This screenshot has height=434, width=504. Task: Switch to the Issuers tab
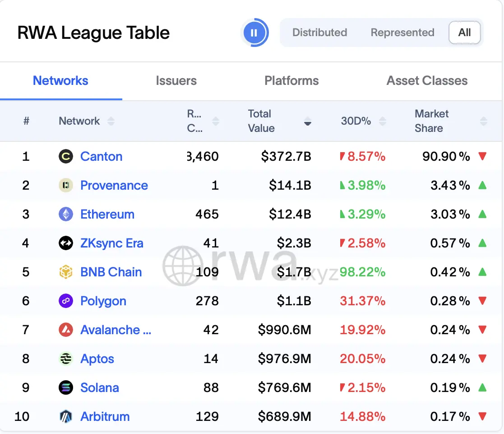point(176,80)
